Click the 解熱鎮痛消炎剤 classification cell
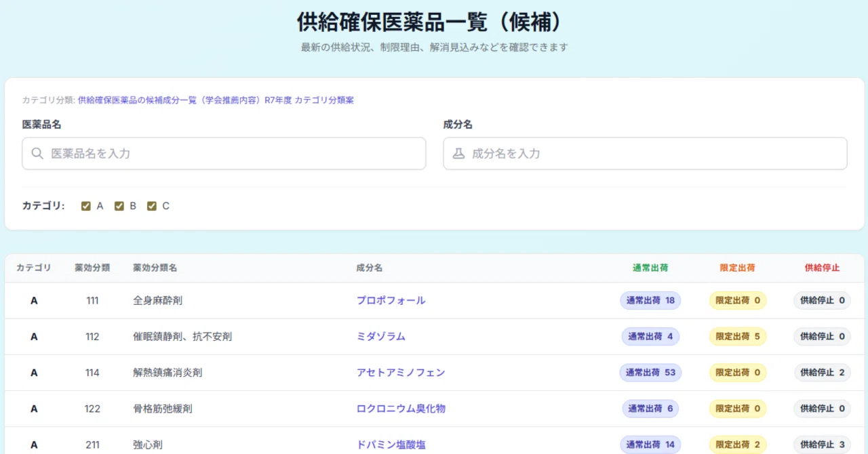Viewport: 868px width, 454px height. (x=167, y=372)
